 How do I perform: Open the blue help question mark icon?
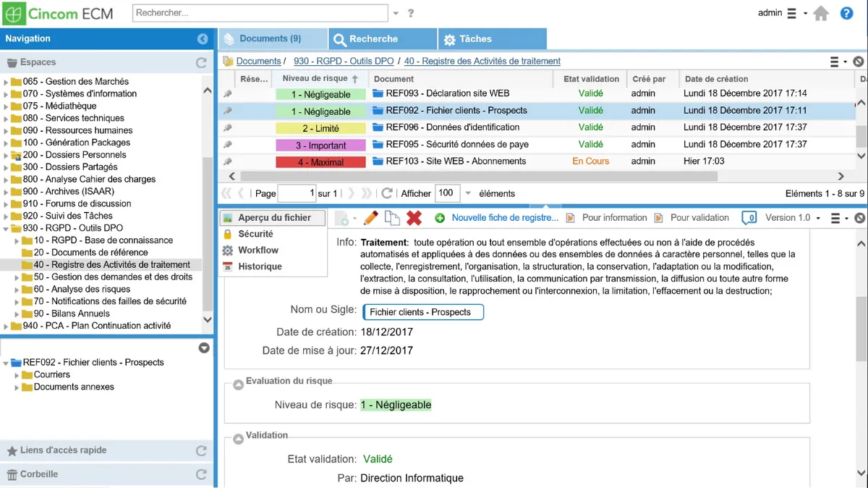(x=846, y=14)
